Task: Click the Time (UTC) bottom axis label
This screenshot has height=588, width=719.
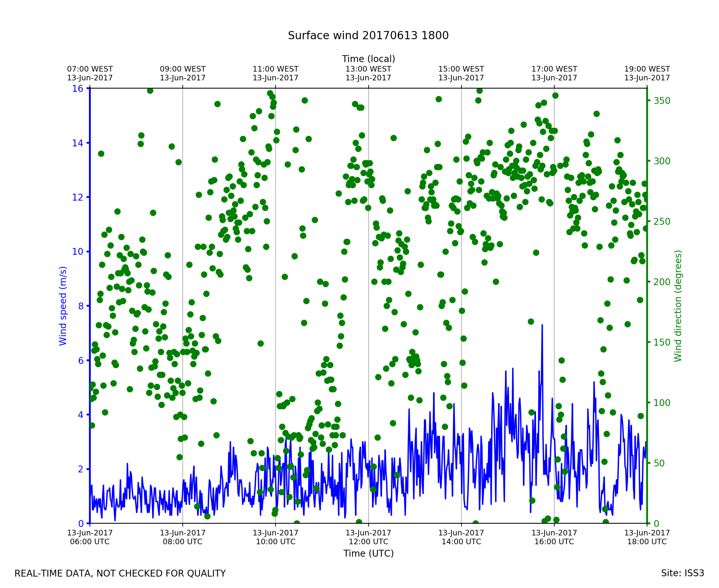Action: click(x=368, y=553)
